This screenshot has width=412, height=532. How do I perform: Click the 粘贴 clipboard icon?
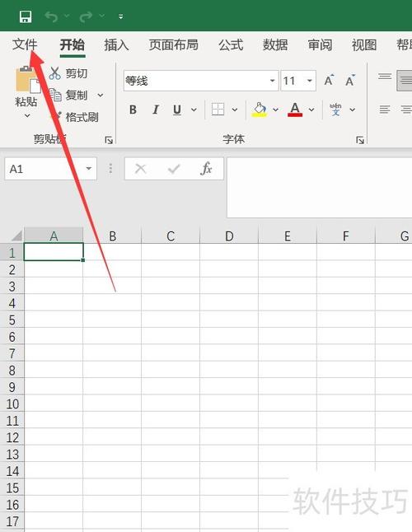pyautogui.click(x=27, y=79)
